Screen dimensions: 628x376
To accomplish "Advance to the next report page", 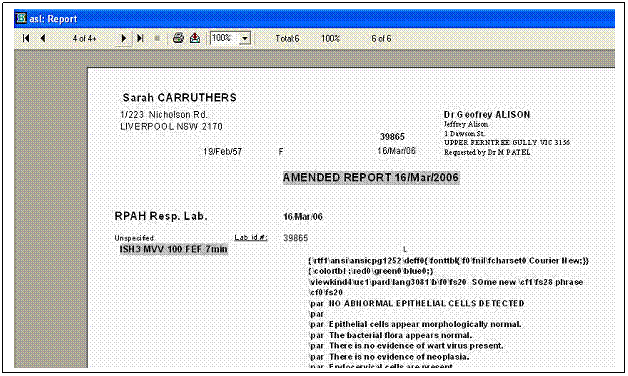I will pyautogui.click(x=124, y=38).
